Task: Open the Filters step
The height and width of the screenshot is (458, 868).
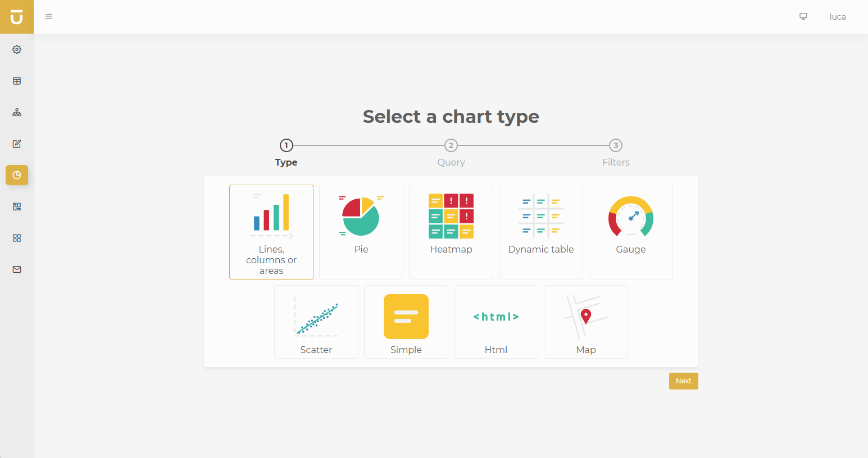Action: (616, 145)
